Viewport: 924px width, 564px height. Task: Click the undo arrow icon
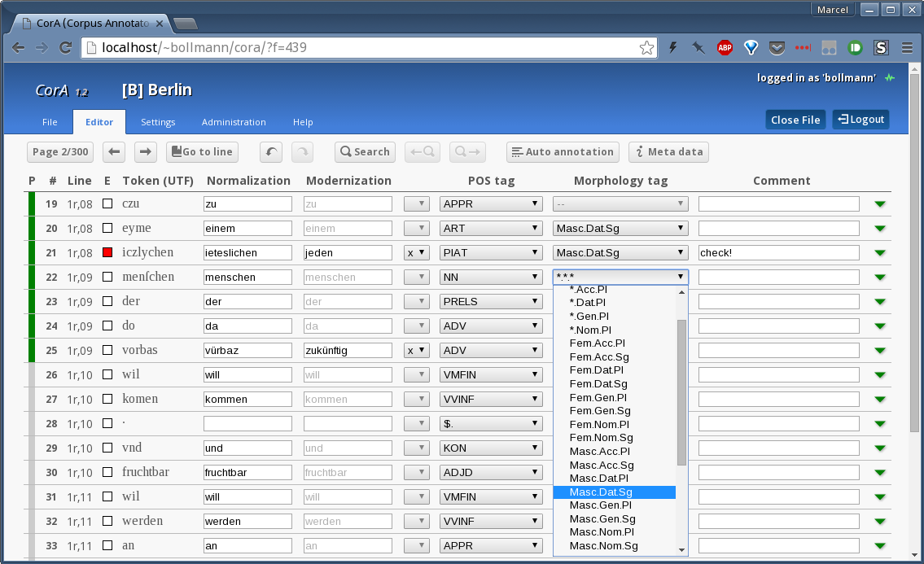click(270, 151)
